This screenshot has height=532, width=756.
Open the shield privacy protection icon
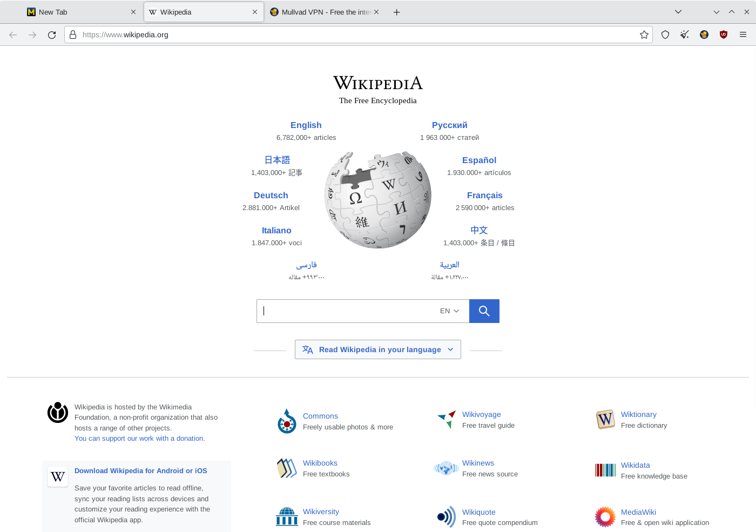pos(665,35)
